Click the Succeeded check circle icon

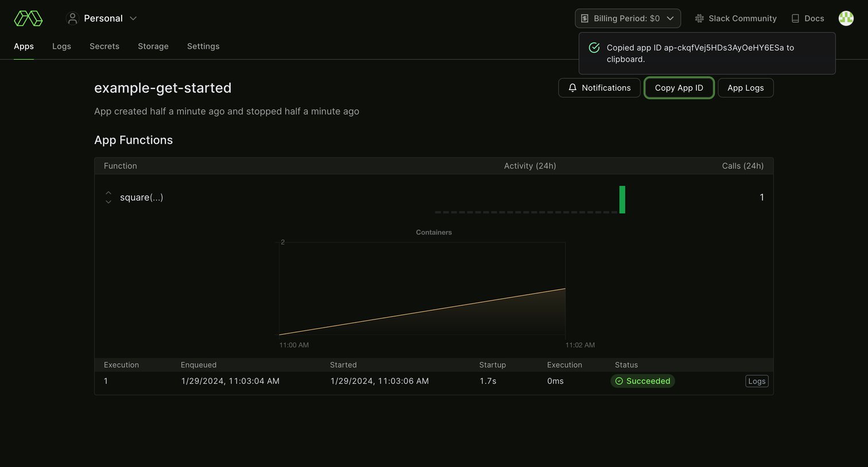(619, 381)
